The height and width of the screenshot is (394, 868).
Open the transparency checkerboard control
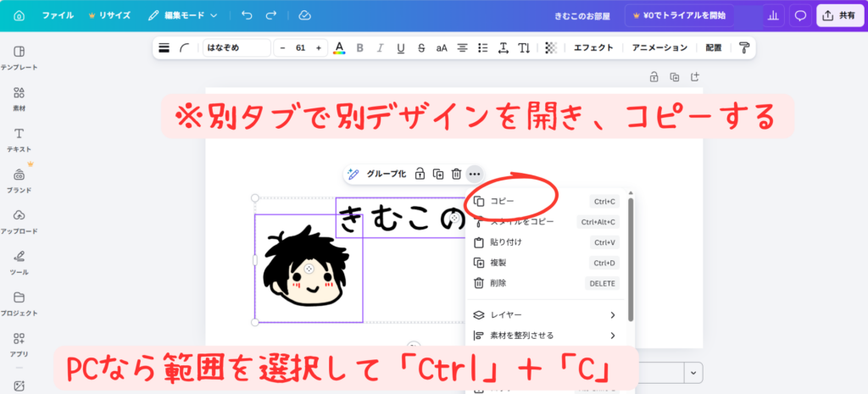pos(551,47)
